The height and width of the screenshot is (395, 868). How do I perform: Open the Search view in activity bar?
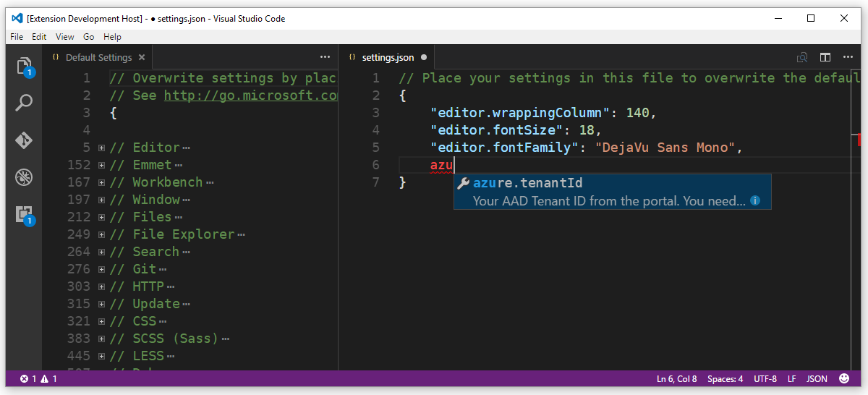[x=25, y=103]
